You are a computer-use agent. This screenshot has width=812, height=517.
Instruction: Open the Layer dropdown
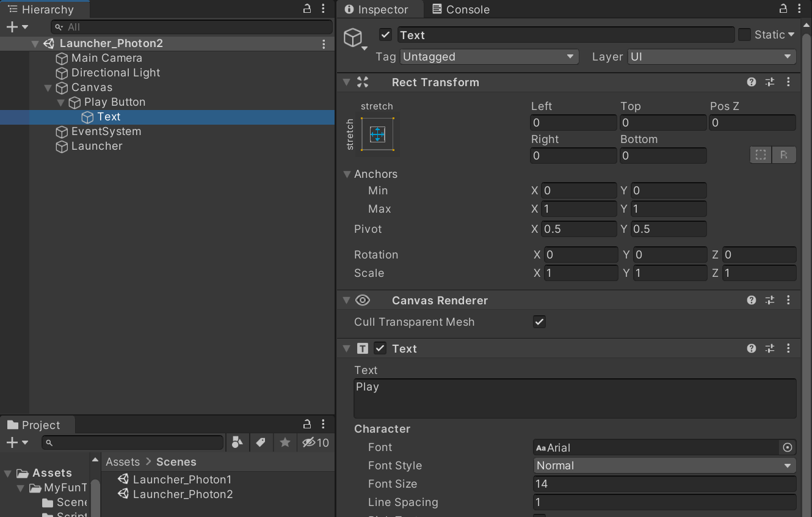[712, 57]
